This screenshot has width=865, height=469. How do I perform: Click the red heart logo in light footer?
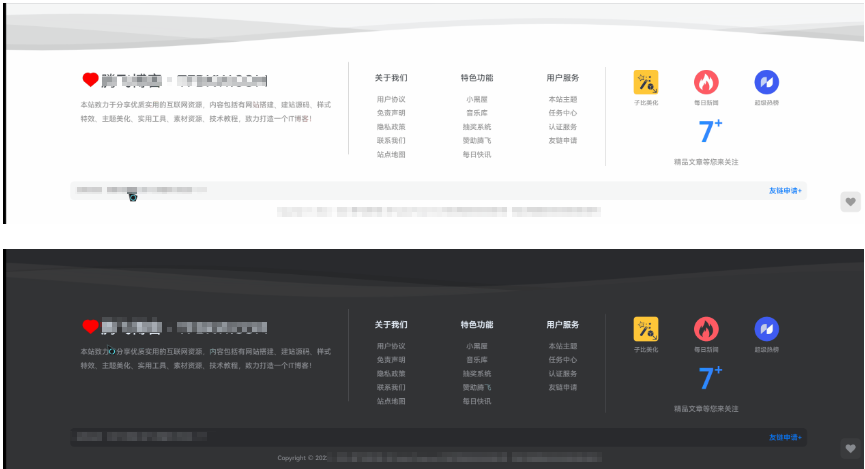pos(90,80)
